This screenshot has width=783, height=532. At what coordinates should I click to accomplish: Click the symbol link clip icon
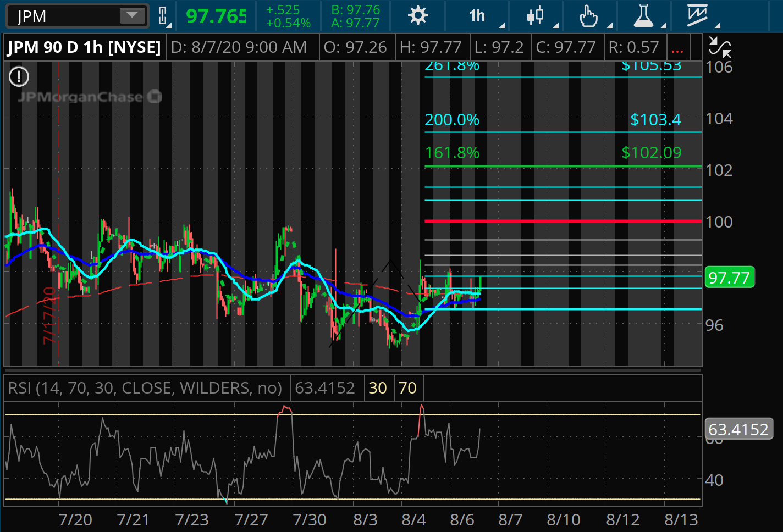(163, 15)
